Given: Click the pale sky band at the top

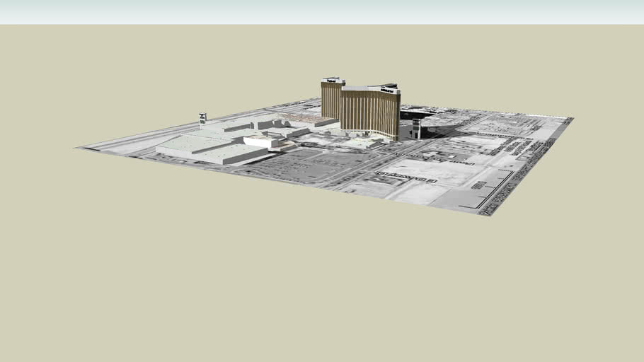Looking at the screenshot, I should (322, 11).
